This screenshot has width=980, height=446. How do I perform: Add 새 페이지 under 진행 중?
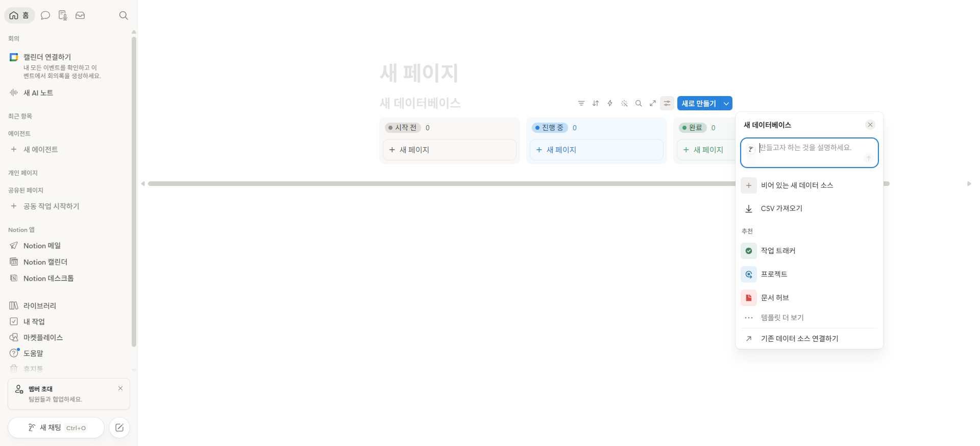coord(597,150)
